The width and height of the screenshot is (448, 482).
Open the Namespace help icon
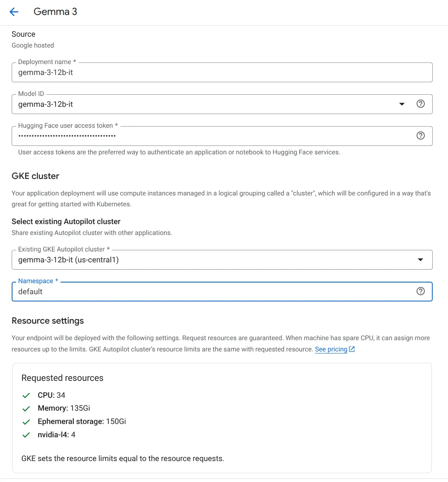(x=420, y=291)
